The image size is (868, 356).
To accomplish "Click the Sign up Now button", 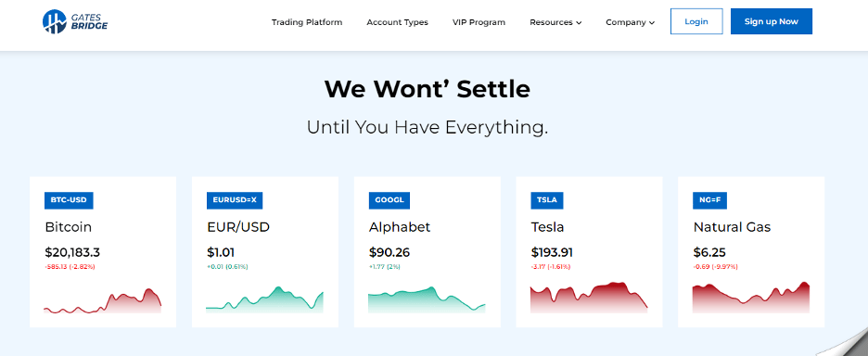I will click(772, 21).
